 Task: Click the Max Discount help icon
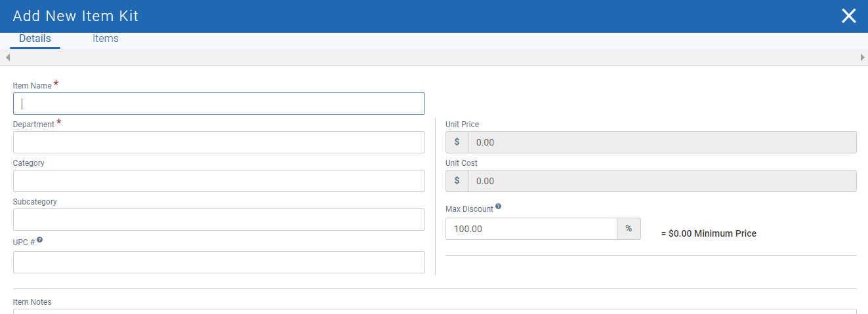pos(499,206)
